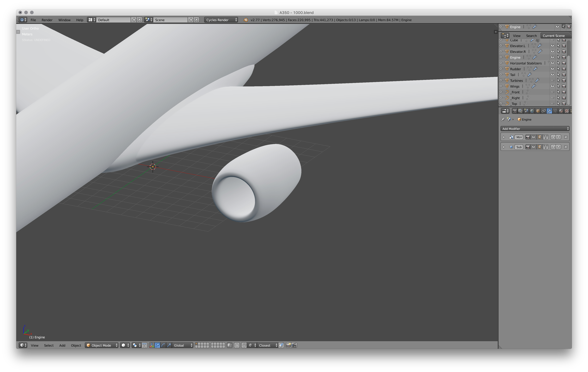Open the Texture properties checkered tab
The image size is (588, 372).
point(566,111)
